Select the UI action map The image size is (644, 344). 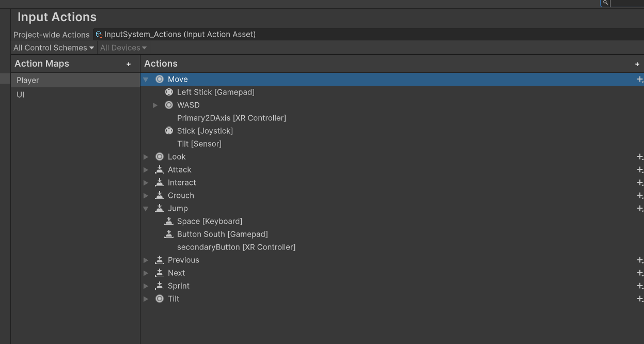point(21,95)
